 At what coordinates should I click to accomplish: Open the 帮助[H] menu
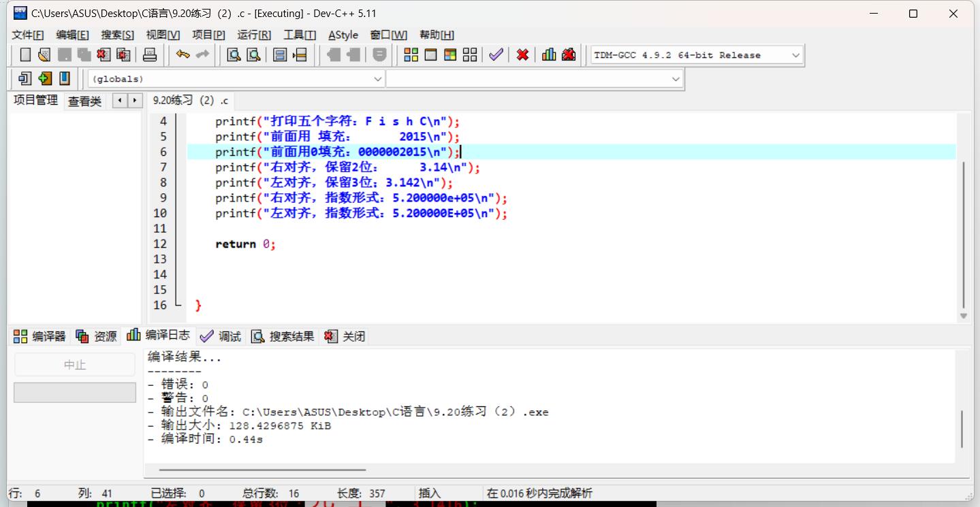click(x=437, y=35)
